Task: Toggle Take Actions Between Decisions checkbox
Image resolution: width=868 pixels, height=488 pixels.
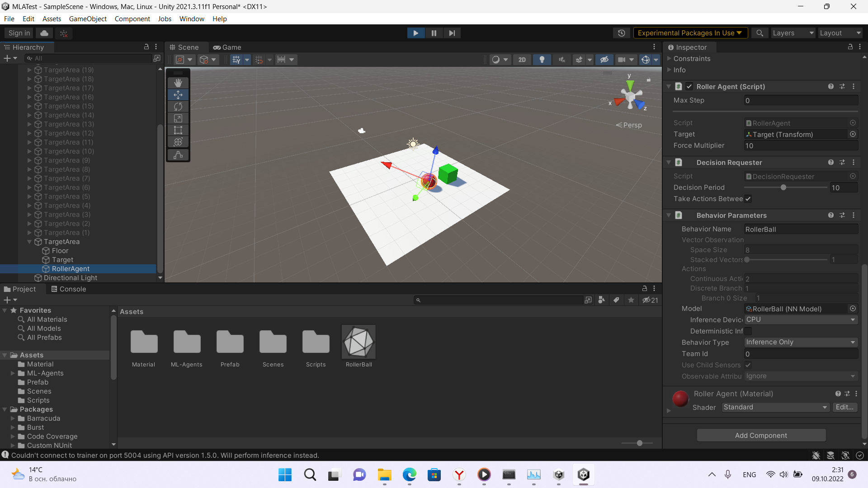Action: point(748,199)
